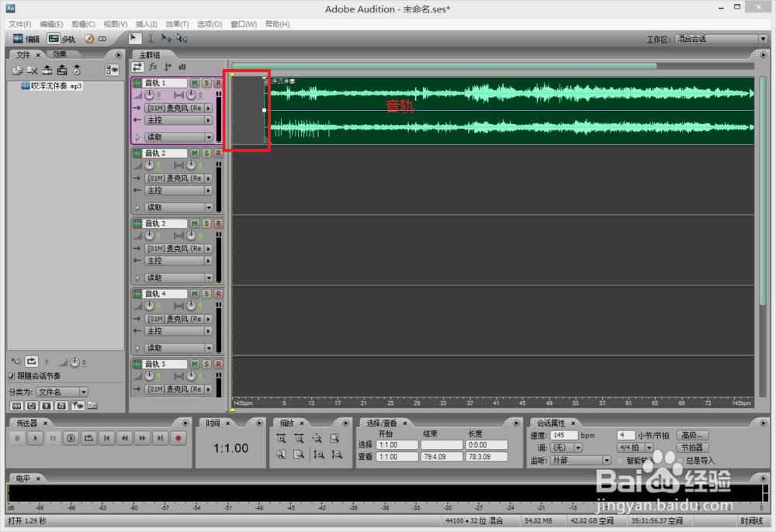Select file 叹浮沉伴奏.mp3 in Files panel

tap(51, 86)
